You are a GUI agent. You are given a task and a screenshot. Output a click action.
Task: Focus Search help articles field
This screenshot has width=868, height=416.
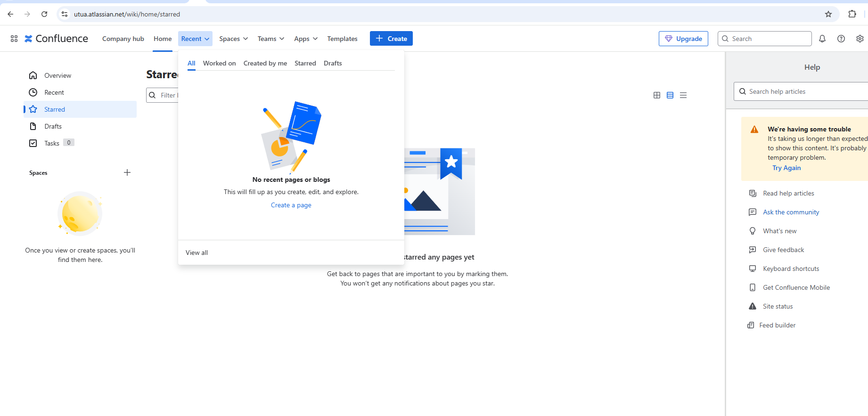click(801, 91)
